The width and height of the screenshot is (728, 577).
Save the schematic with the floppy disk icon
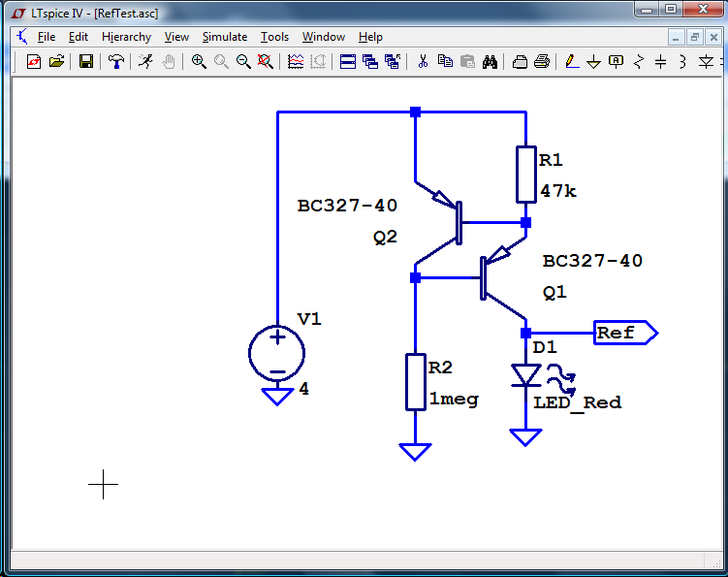[x=86, y=61]
